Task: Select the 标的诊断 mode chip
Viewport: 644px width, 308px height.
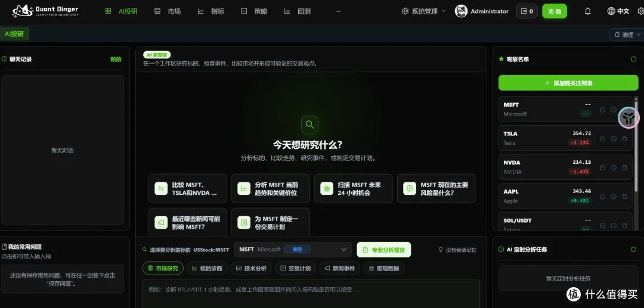Action: click(207, 268)
